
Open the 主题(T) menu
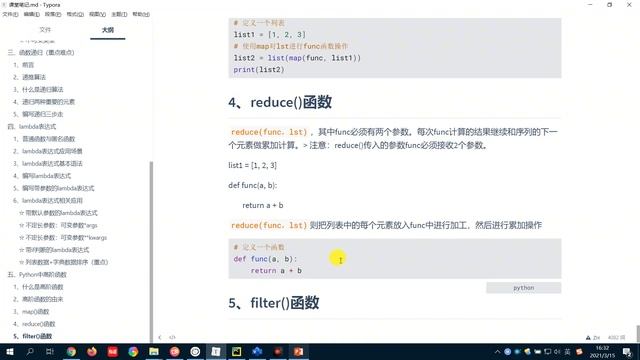pyautogui.click(x=119, y=14)
